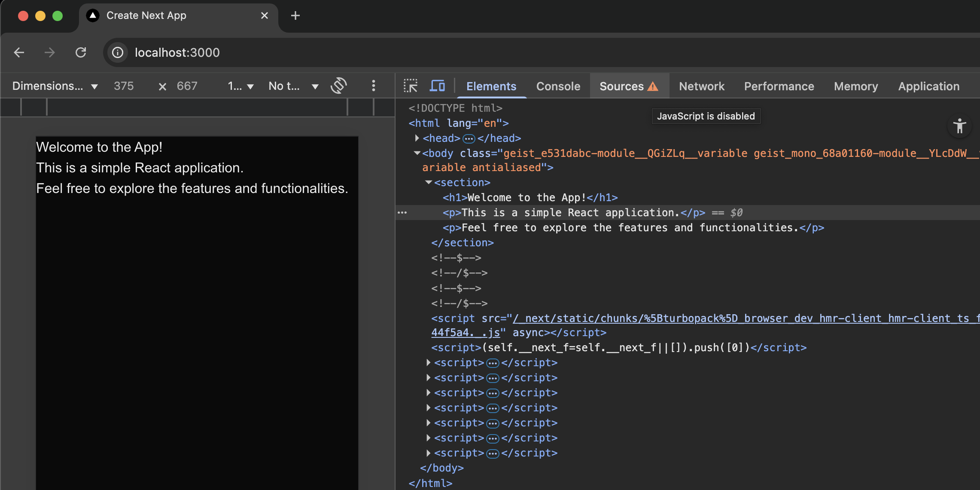Open the Dimensions device dropdown
The height and width of the screenshot is (490, 980).
tap(55, 86)
